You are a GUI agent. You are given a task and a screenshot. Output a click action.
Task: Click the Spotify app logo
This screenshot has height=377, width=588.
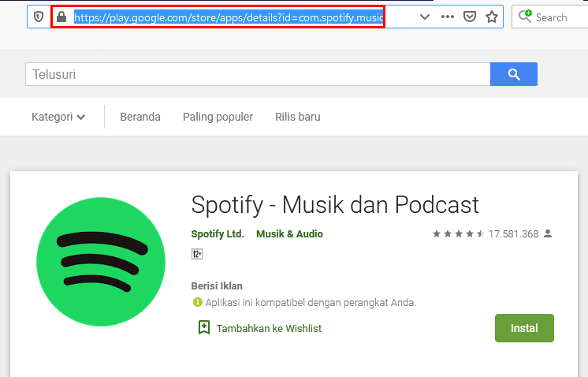coord(101,262)
